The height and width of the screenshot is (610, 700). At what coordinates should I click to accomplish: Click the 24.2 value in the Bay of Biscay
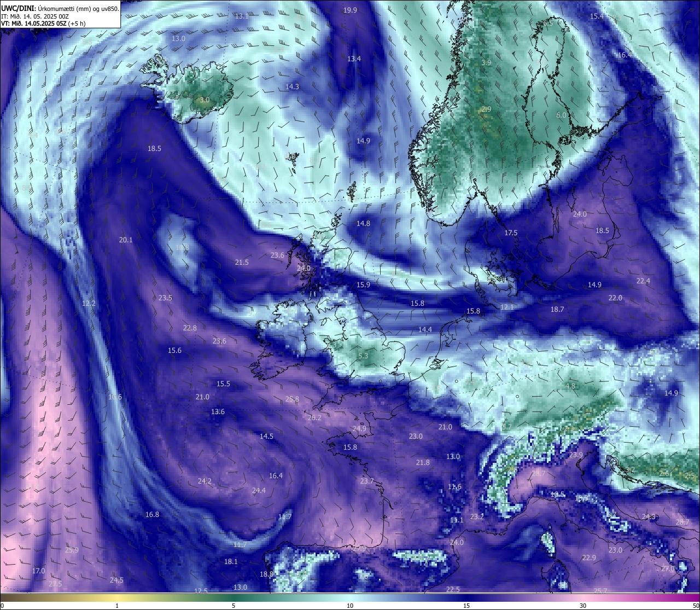pos(205,481)
